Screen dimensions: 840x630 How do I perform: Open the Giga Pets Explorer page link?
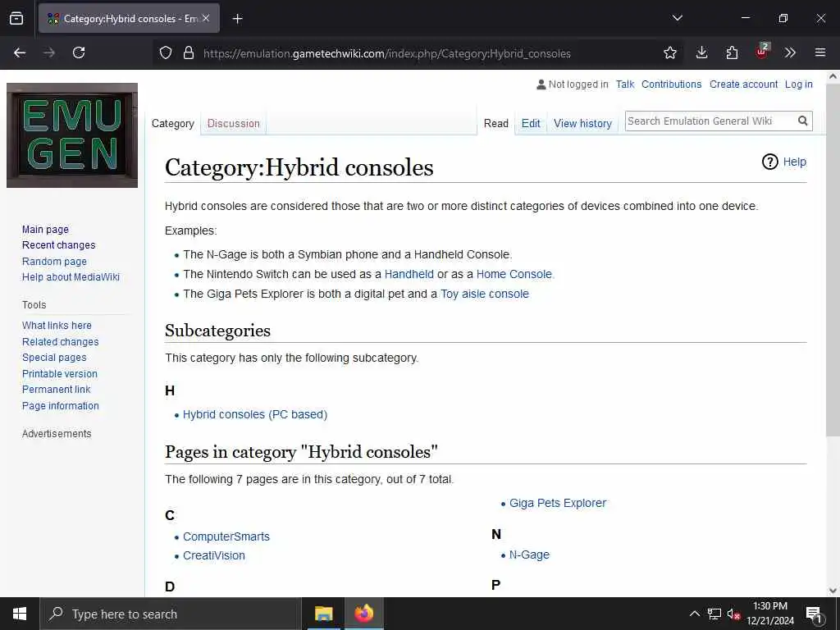[558, 503]
